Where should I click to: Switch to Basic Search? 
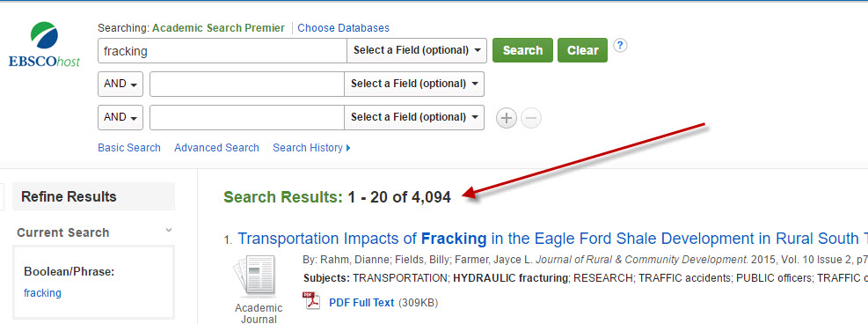pyautogui.click(x=129, y=148)
